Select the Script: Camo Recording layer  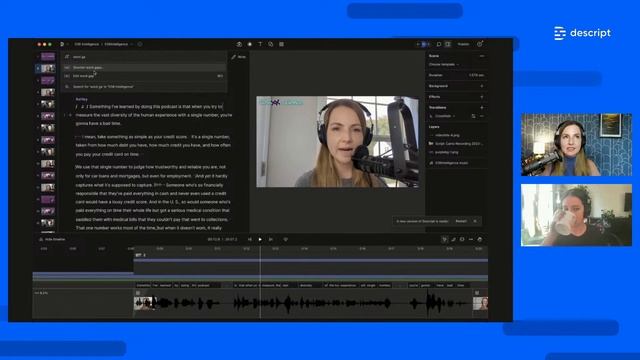(456, 144)
